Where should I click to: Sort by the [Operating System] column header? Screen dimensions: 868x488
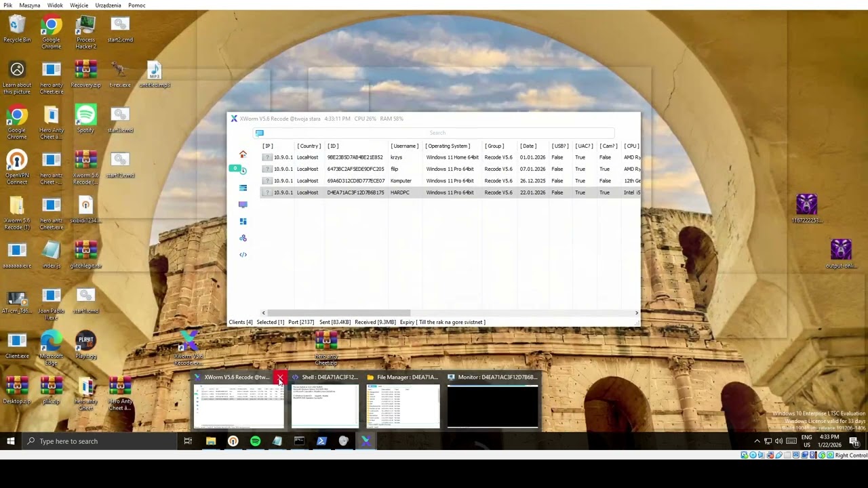click(448, 146)
